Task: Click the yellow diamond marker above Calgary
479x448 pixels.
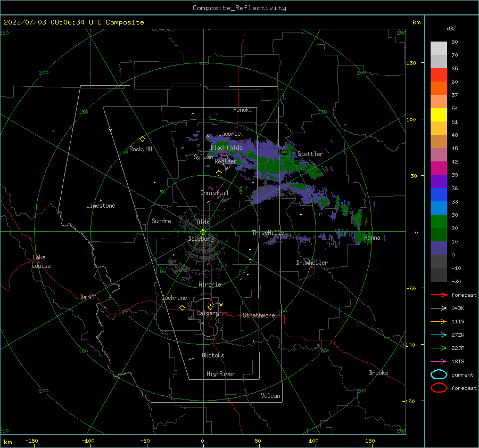Action: coord(210,307)
